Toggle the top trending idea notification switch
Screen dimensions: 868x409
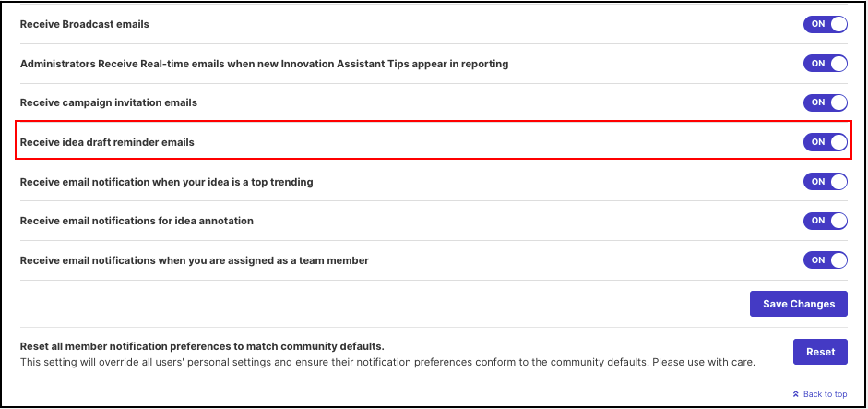tap(826, 181)
